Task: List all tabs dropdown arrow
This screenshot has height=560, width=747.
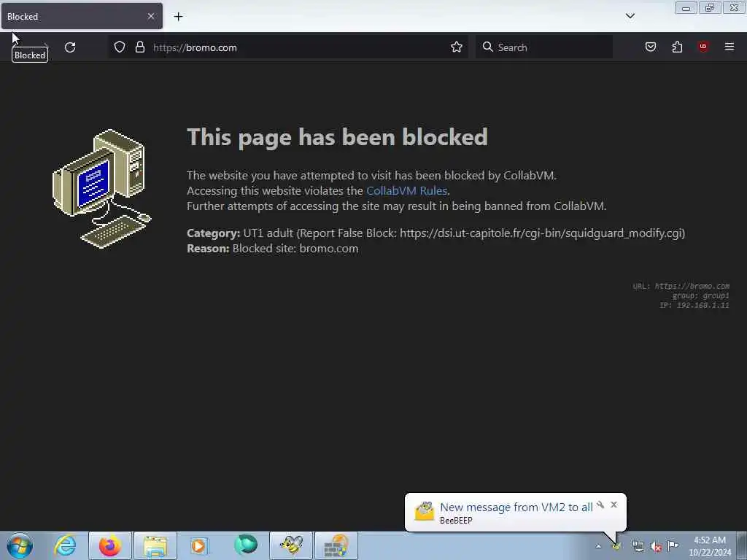Action: [630, 16]
